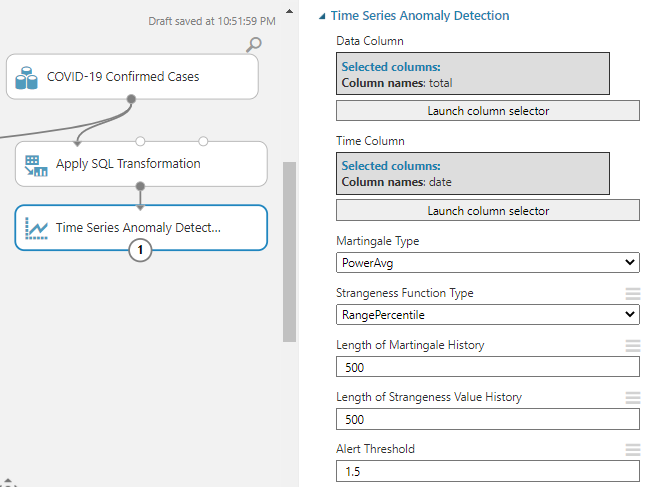
Task: Launch column selector for Data Column
Action: coord(488,111)
